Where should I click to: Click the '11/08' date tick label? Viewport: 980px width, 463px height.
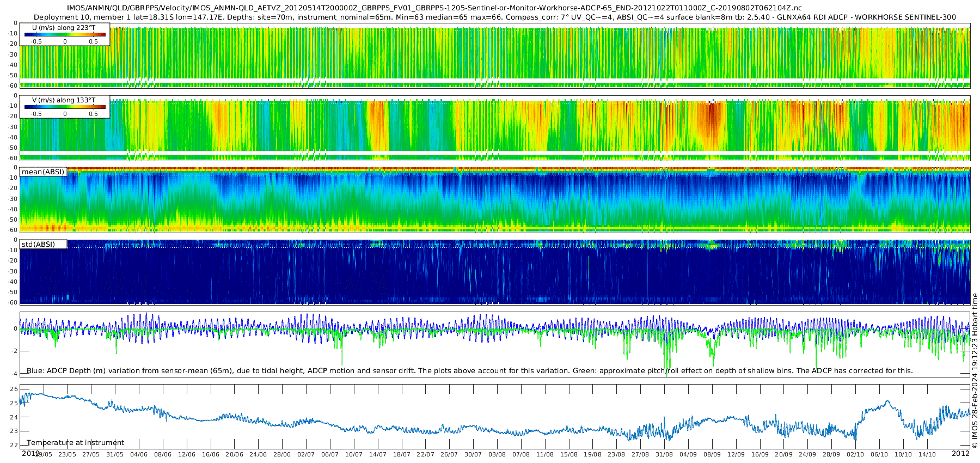pos(545,454)
